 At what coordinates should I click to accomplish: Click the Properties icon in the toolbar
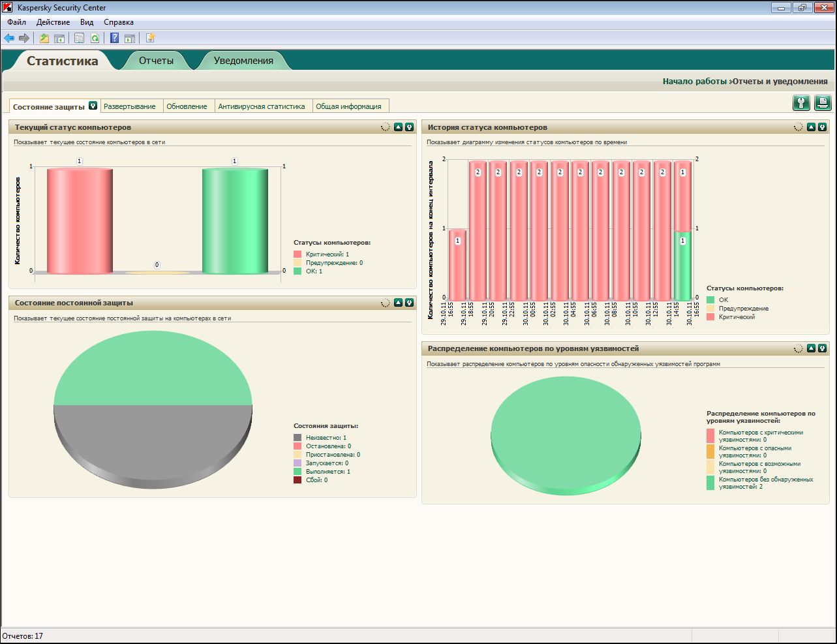79,38
